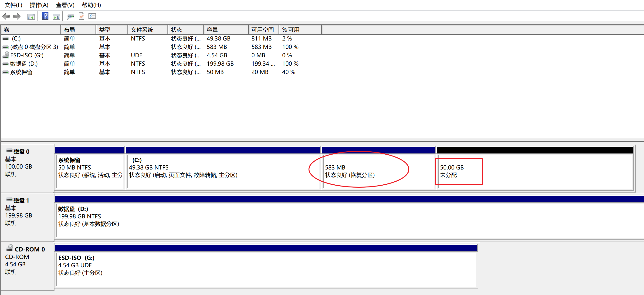Image resolution: width=644 pixels, height=295 pixels.
Task: Click the 磁盘 1 disk label
Action: 21,200
